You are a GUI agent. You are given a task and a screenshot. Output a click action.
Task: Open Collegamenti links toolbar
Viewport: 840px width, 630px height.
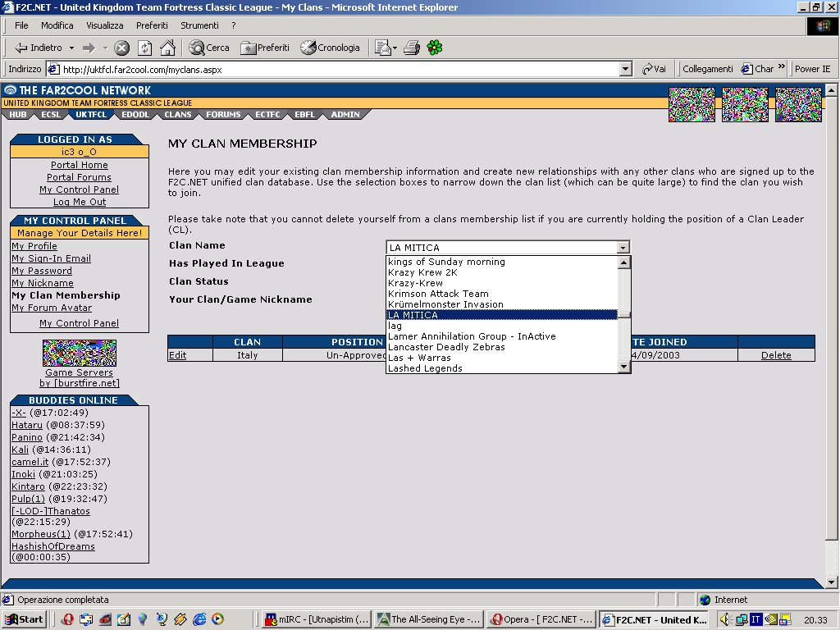coord(708,69)
